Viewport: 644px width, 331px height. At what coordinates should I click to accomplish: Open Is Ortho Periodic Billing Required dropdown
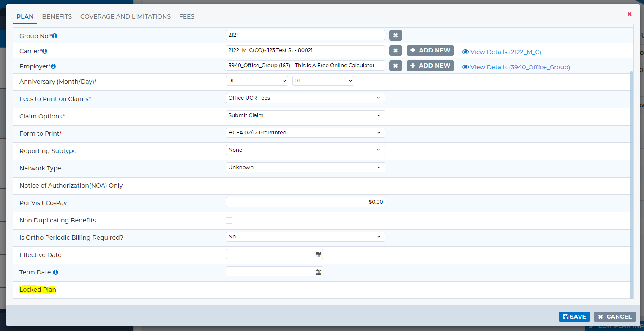(x=306, y=237)
